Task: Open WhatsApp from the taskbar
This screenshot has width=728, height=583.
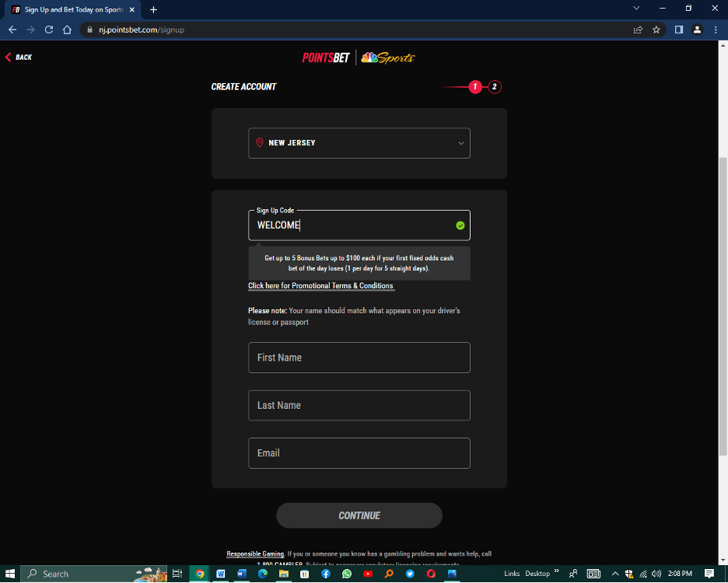Action: (346, 574)
